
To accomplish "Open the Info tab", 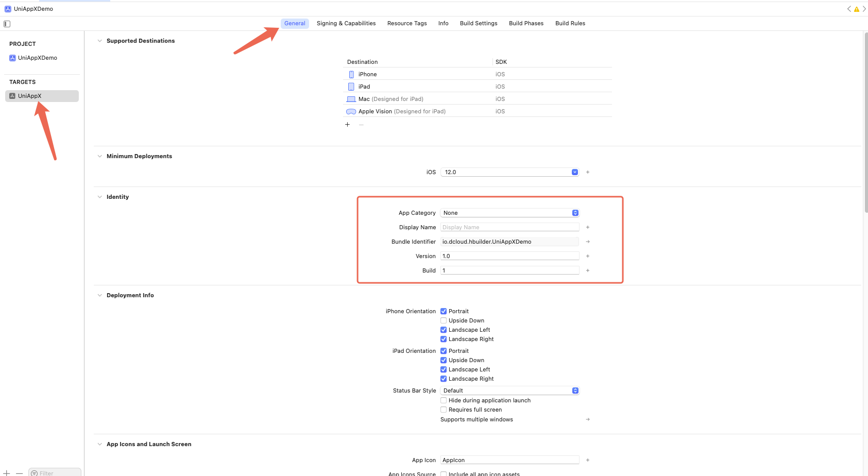I will pyautogui.click(x=444, y=23).
